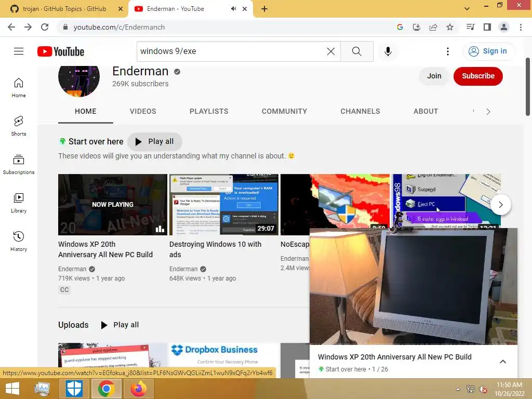The width and height of the screenshot is (532, 399).
Task: Switch to trojan GitHub Topics browser tab
Action: click(x=64, y=9)
